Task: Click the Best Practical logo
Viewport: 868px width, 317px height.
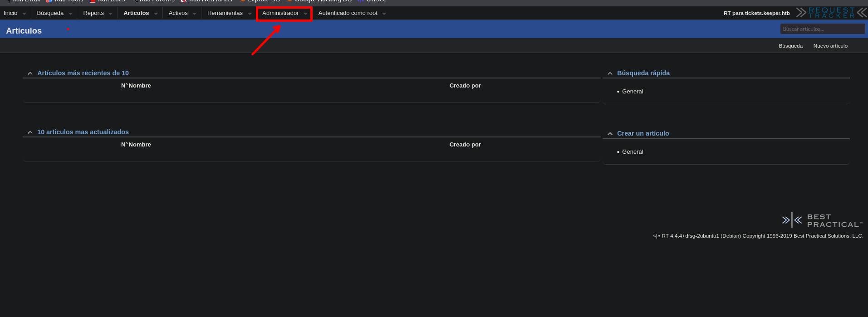Action: point(822,220)
